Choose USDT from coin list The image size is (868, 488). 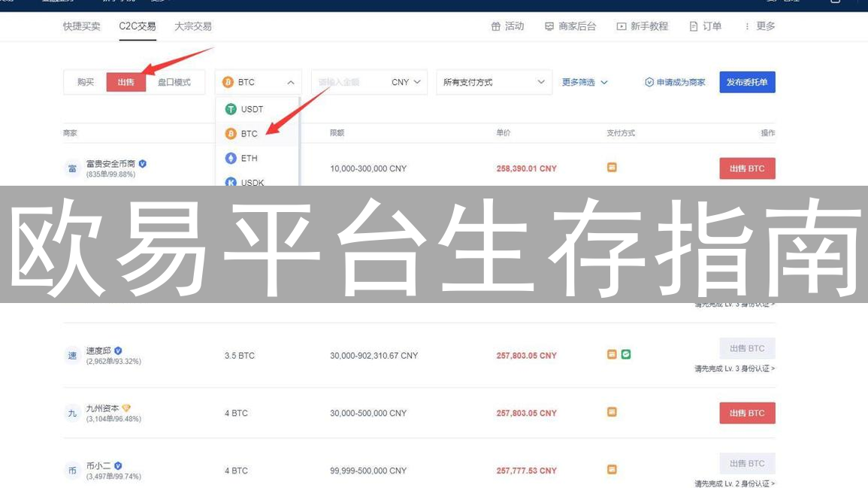click(x=258, y=109)
